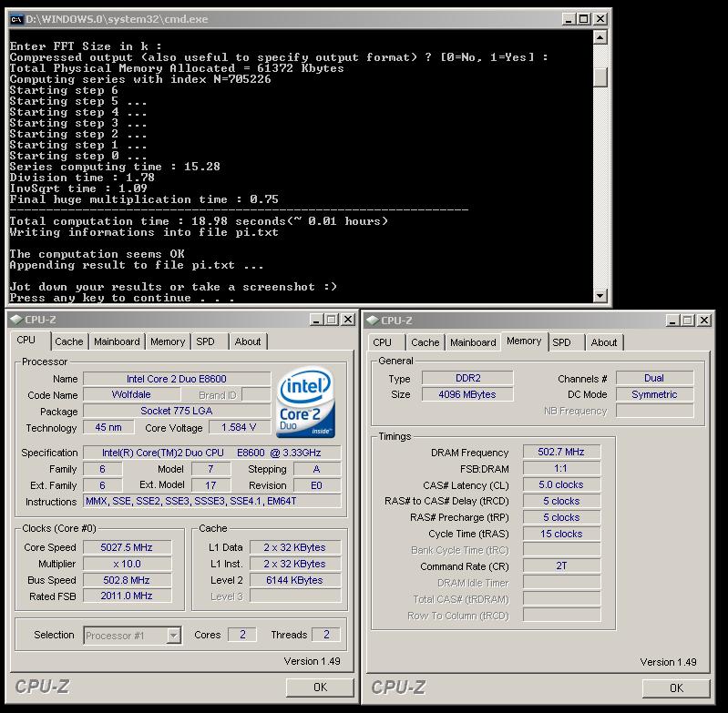Click the Ext. Model value '17'

(211, 485)
